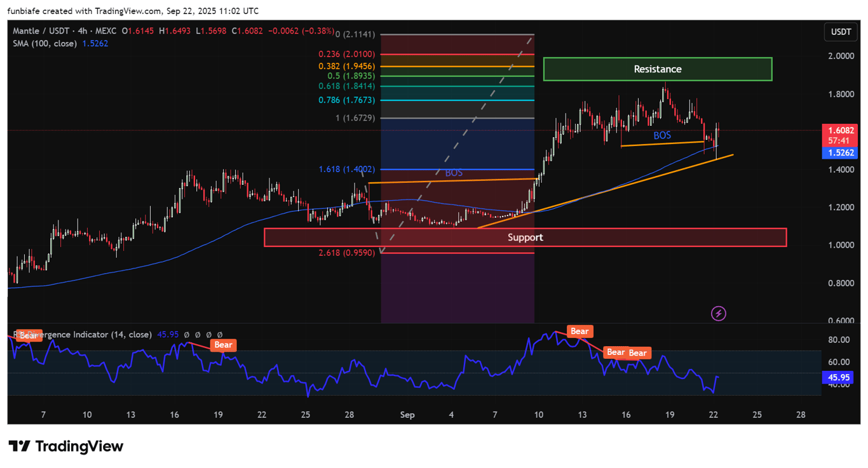Click the USDT currency button
Image resolution: width=868 pixels, height=468 pixels.
[x=840, y=32]
